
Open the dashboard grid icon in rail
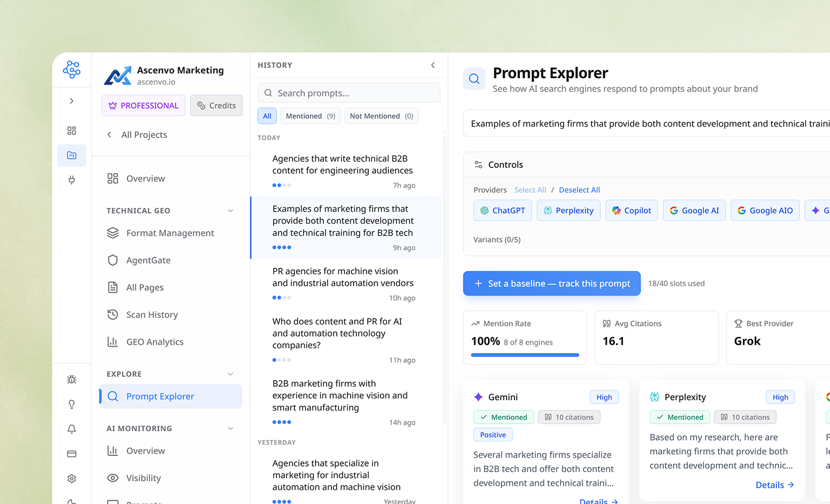(x=72, y=131)
